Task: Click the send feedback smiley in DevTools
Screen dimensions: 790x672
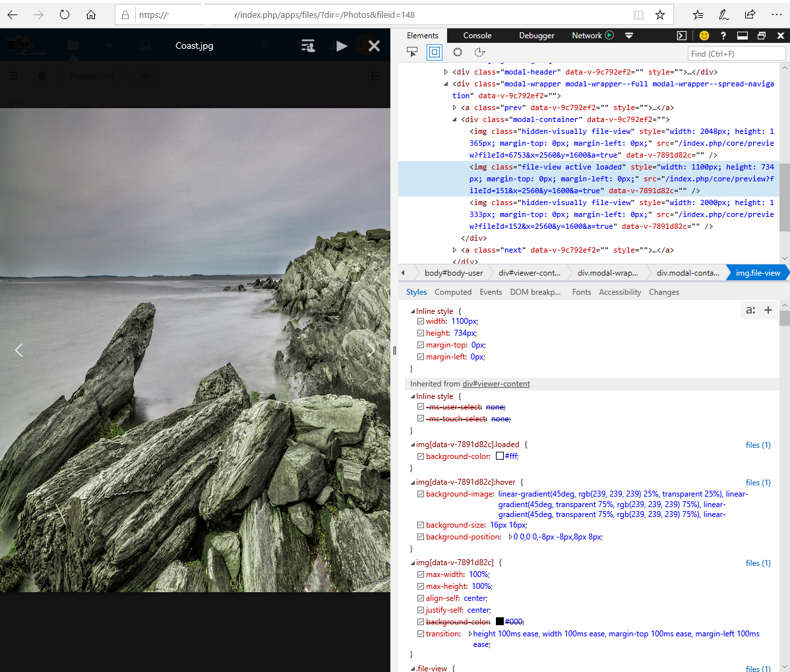Action: [704, 35]
